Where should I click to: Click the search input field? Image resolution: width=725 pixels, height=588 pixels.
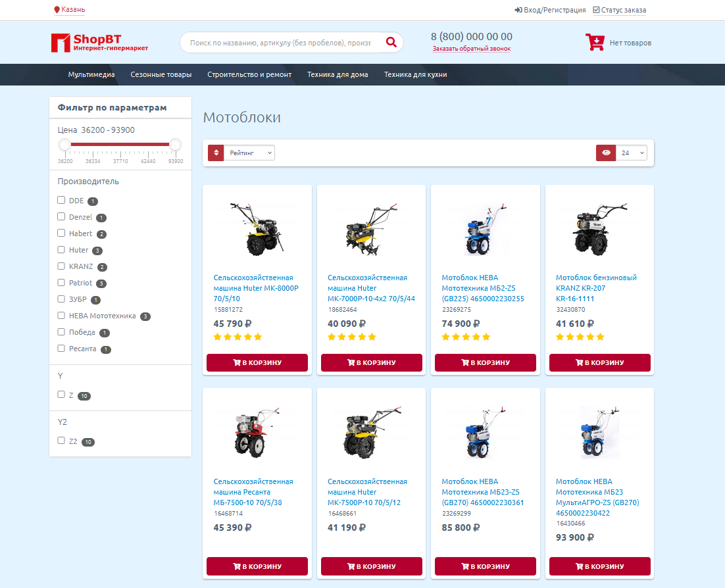tap(280, 43)
